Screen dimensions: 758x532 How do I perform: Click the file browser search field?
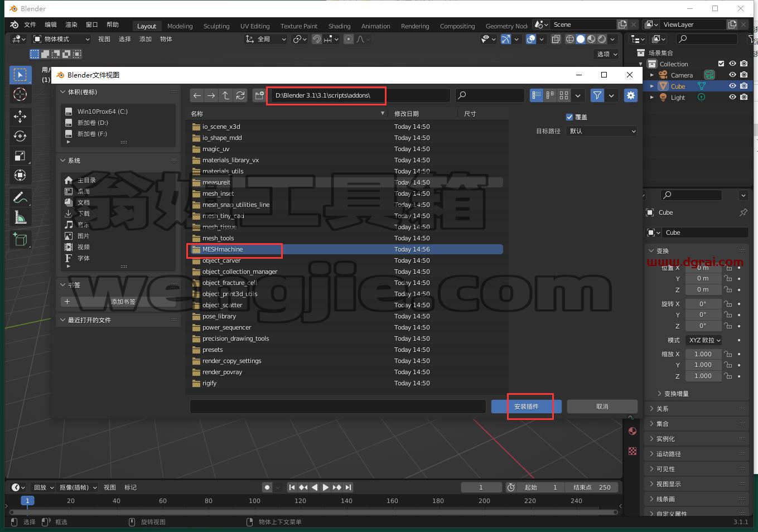coord(490,95)
